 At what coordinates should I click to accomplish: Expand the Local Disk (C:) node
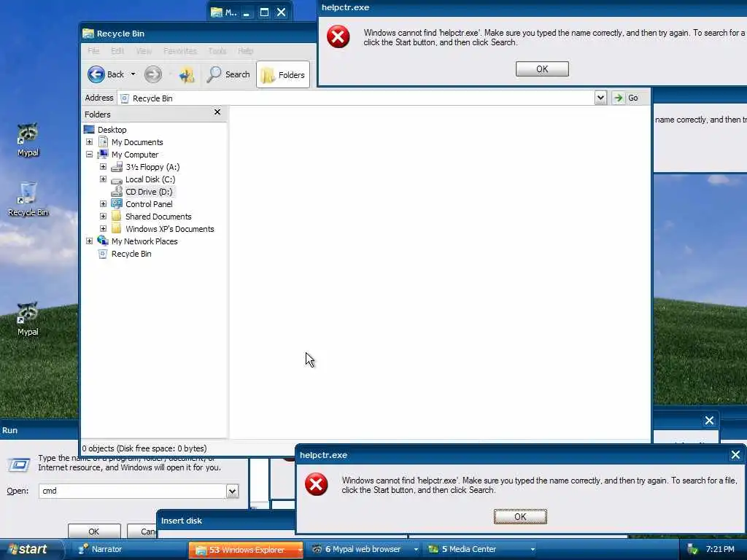click(103, 179)
